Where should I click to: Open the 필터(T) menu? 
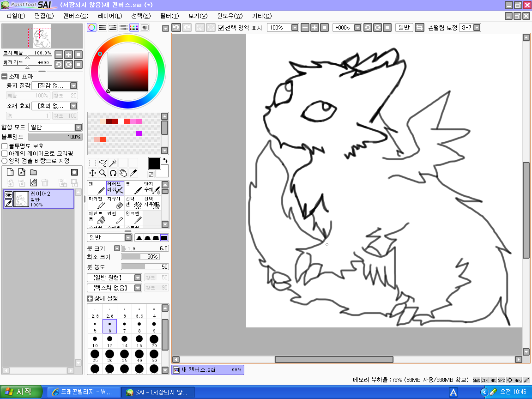pos(169,16)
